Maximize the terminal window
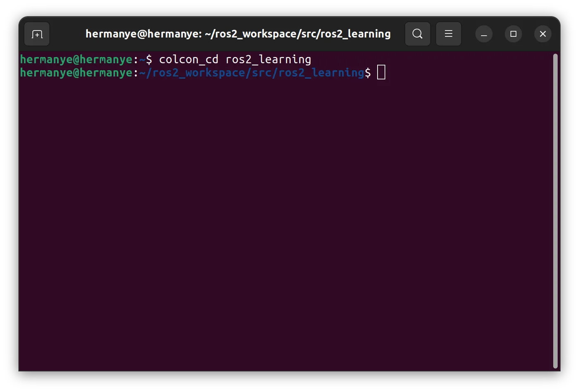 [513, 34]
